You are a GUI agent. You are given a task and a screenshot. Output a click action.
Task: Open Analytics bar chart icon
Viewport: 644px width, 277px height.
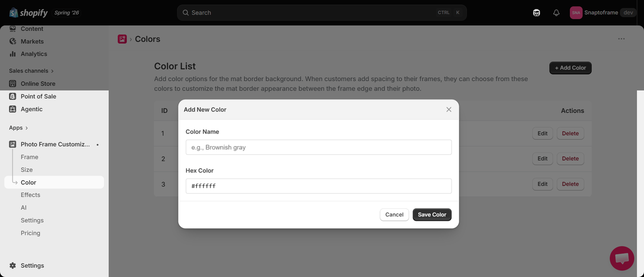click(x=13, y=54)
